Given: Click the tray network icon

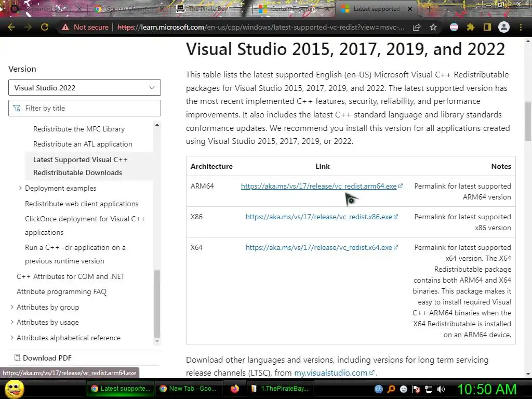Looking at the screenshot, I should (x=429, y=389).
